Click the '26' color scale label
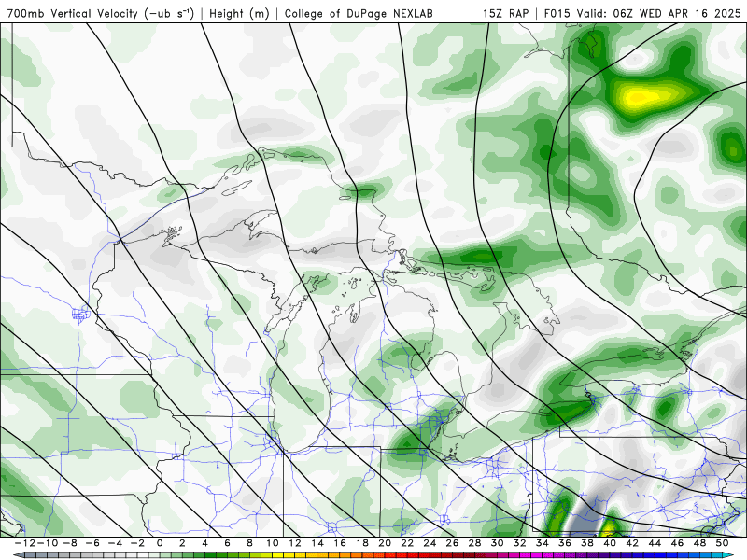 pos(452,543)
